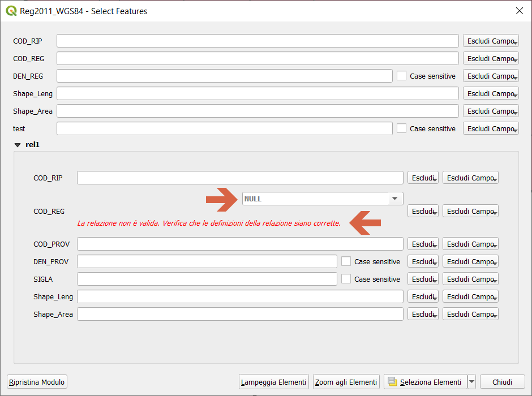Image resolution: width=532 pixels, height=396 pixels.
Task: Close the dialog with the Chiudi button
Action: coord(503,381)
